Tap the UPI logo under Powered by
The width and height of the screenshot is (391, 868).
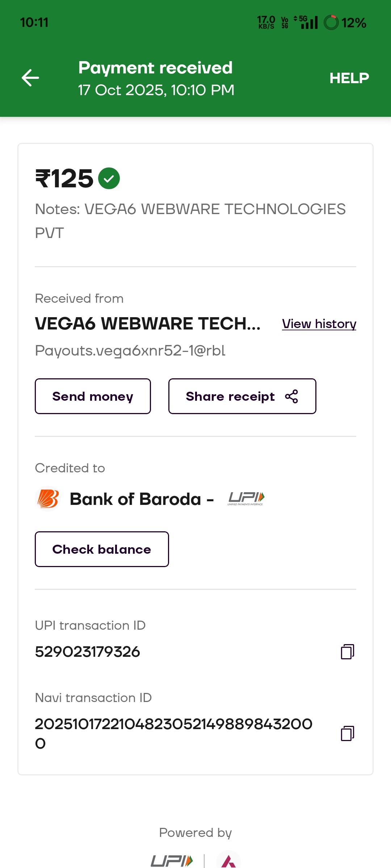point(172,861)
